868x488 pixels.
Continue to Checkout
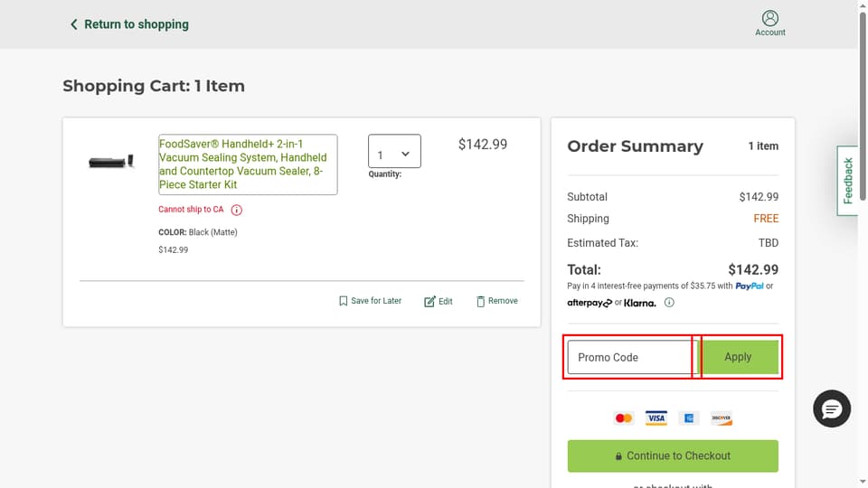673,455
